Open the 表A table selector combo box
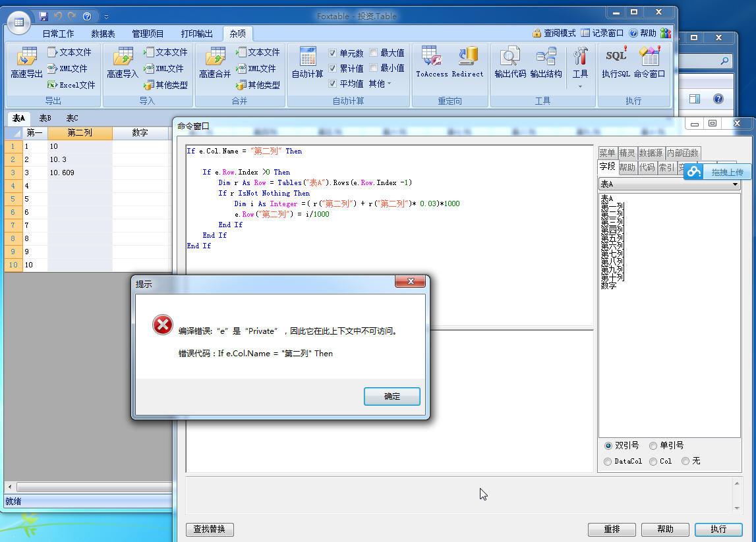 (x=669, y=184)
